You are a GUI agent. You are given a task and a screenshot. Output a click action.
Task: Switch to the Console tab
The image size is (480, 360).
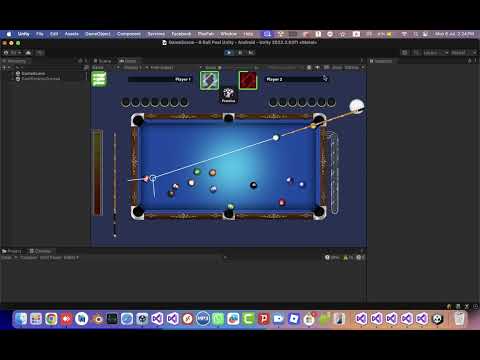(x=40, y=251)
